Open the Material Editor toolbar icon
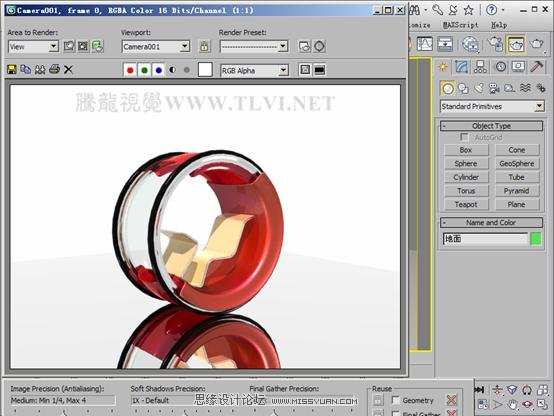This screenshot has width=554, height=416. [x=471, y=45]
